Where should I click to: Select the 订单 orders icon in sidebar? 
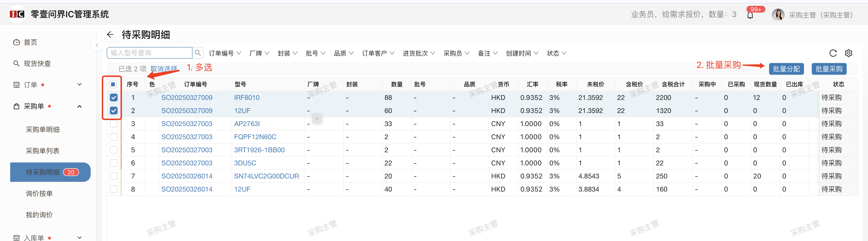pos(16,85)
